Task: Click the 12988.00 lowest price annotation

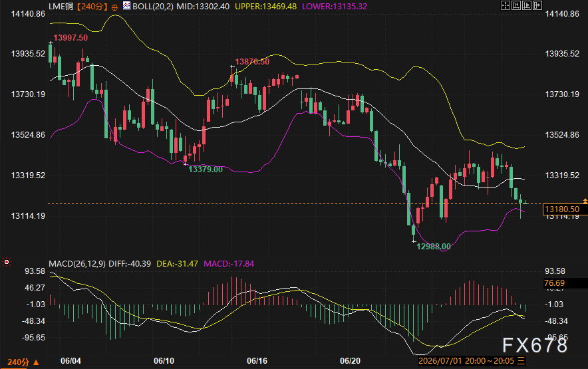Action: pos(434,247)
